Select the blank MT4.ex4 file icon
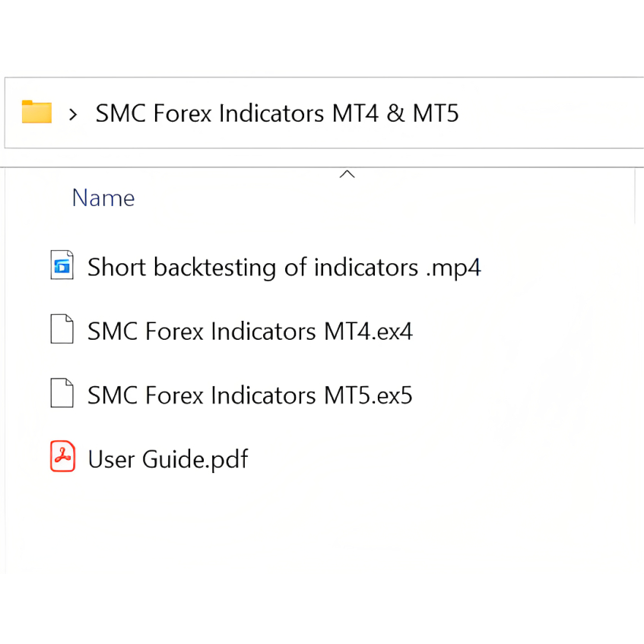644x644 pixels. [x=62, y=329]
